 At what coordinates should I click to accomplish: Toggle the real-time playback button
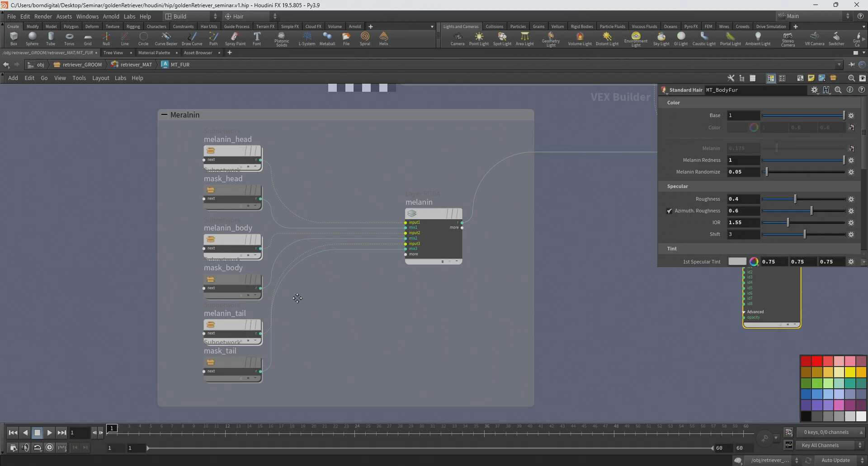pos(50,447)
